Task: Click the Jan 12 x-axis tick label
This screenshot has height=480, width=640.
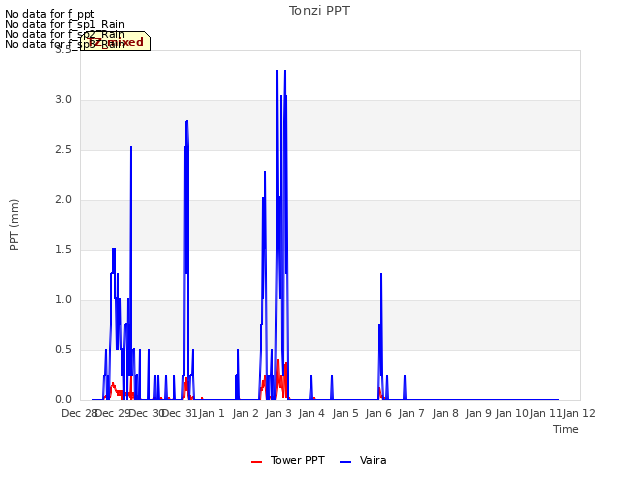Action: click(x=579, y=413)
